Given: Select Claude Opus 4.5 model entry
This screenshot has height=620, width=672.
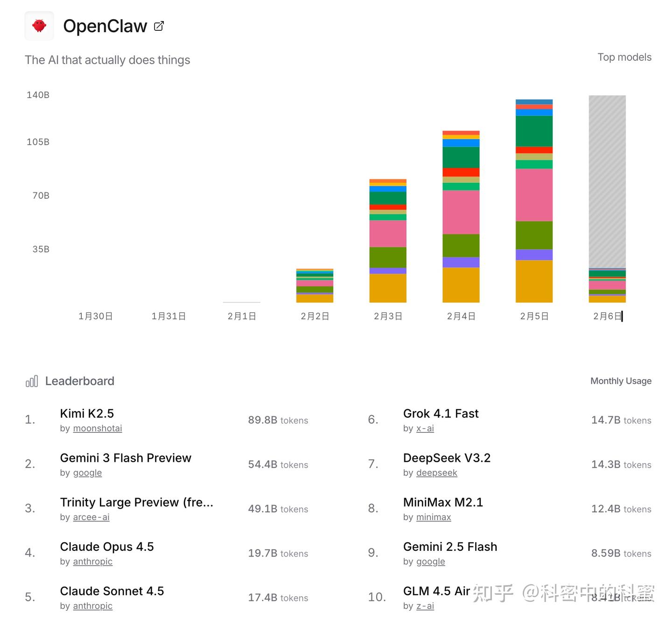Looking at the screenshot, I should pyautogui.click(x=107, y=546).
